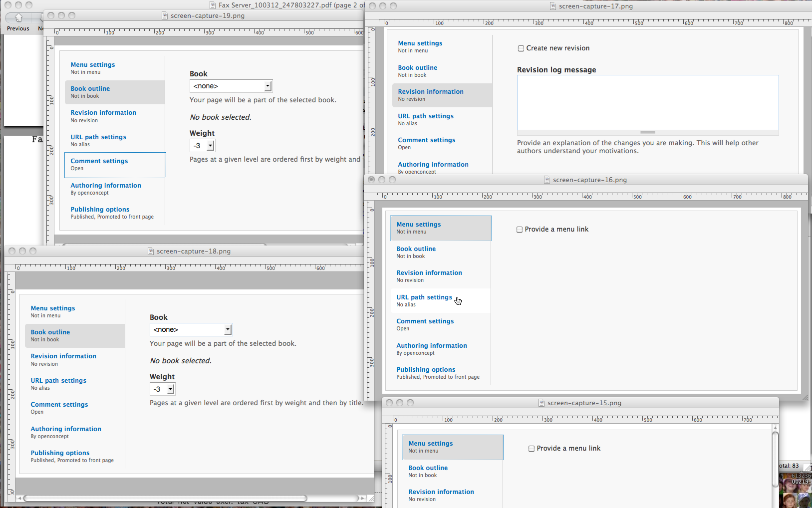Screen dimensions: 812x508
Task: Click the photo thumbnail beside screen-capture-15 window
Action: tap(796, 490)
